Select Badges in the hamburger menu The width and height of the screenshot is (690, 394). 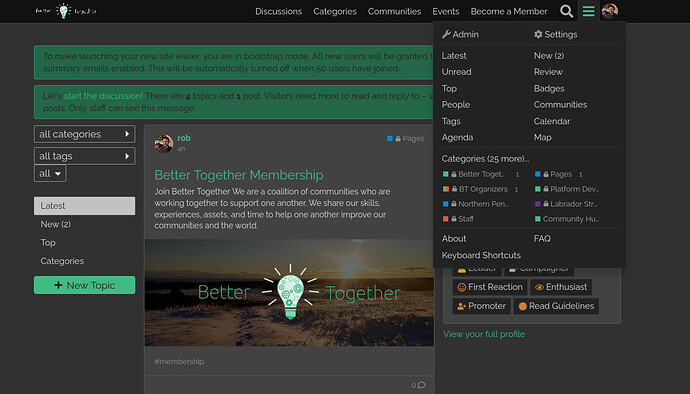click(x=549, y=88)
